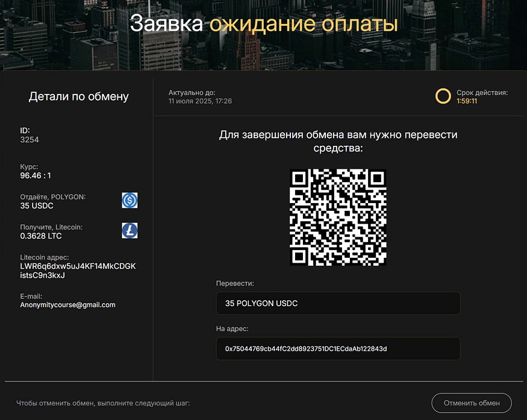Click the text Чтобы отменить обмен, выполните следующий шаг
The width and height of the screenshot is (527, 420).
[103, 403]
